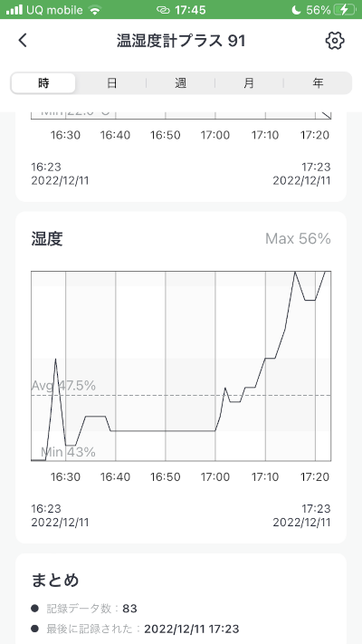Tap the battery charging icon in status bar
362x644 pixels.
coord(343,10)
